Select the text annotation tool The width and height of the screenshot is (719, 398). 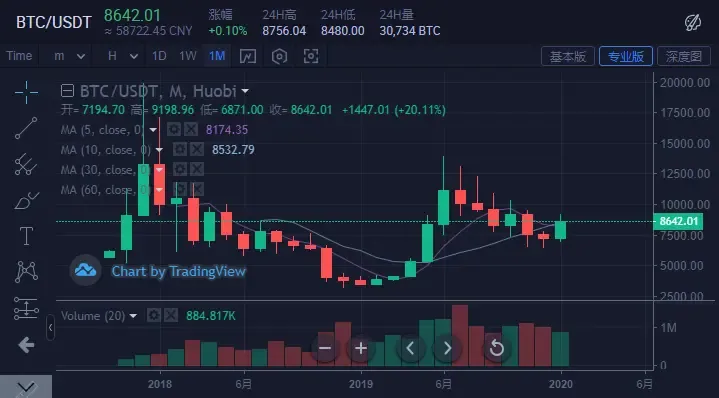tap(26, 236)
